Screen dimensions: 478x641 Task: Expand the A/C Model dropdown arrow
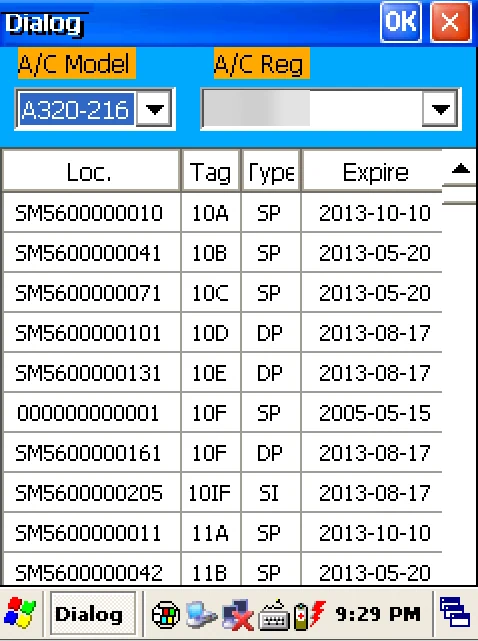tap(154, 109)
